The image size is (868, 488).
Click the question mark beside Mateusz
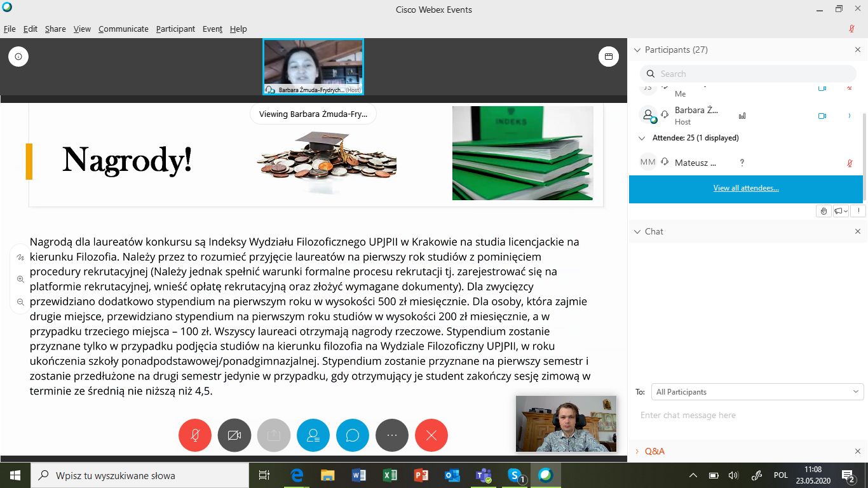742,163
